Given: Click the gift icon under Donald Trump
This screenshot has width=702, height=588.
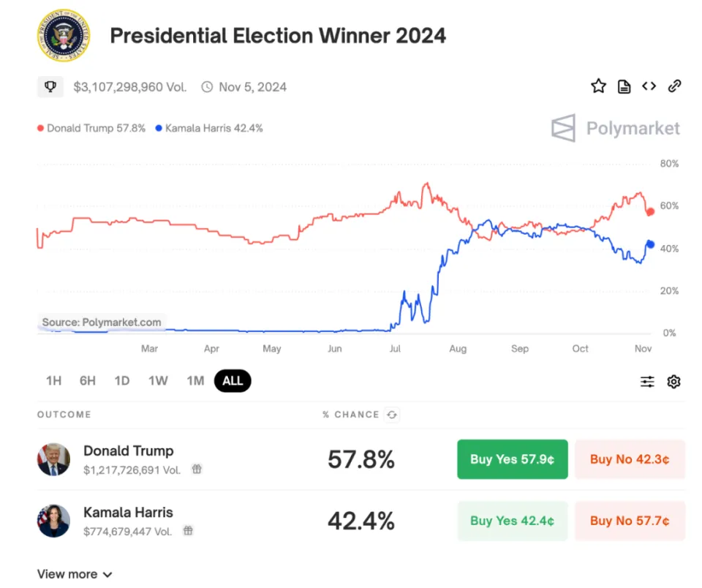Looking at the screenshot, I should [197, 470].
